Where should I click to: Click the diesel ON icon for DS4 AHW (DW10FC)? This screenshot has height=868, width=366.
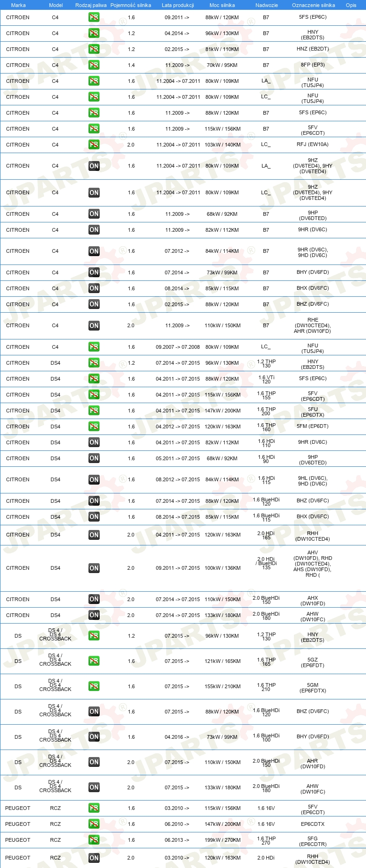coord(94,615)
